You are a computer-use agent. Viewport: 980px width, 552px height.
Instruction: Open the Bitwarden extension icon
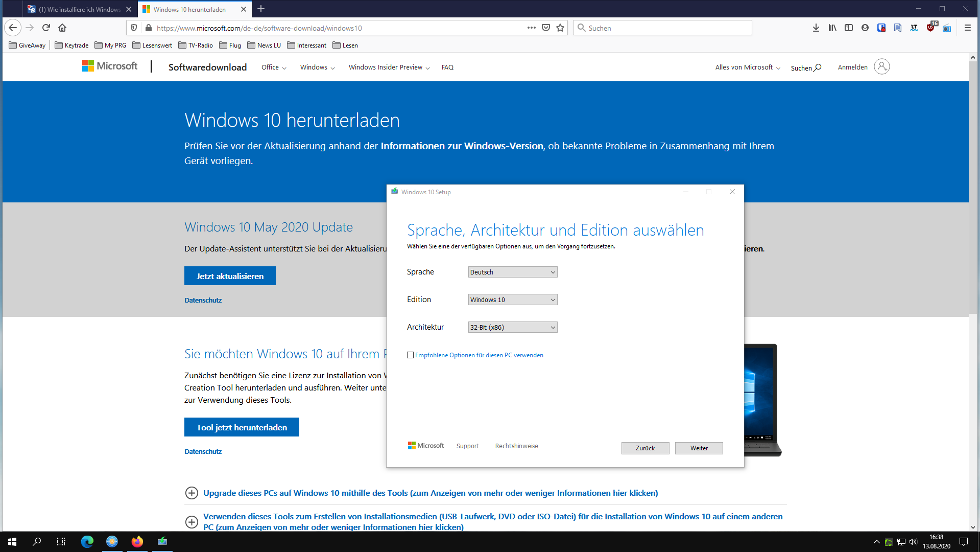pos(881,28)
